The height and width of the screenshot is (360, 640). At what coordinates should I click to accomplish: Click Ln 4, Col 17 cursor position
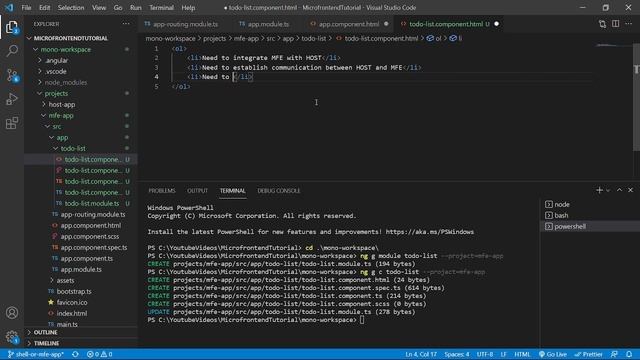tap(421, 354)
